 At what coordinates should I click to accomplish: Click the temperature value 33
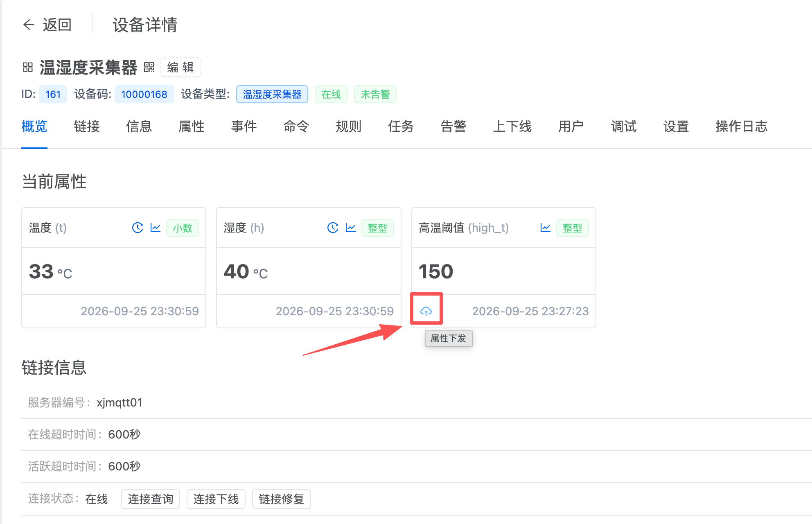click(x=41, y=271)
